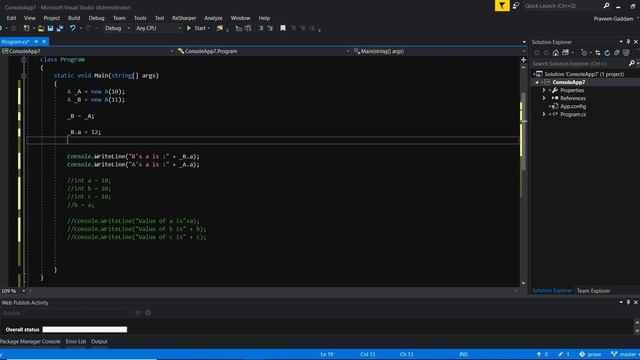Screen dimensions: 640x360
Task: Pin the Program.cs tab
Action: (36, 42)
